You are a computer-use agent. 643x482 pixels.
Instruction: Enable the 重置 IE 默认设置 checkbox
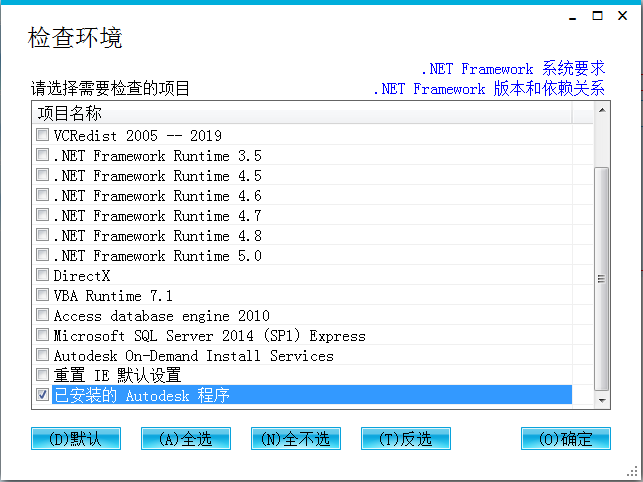click(x=42, y=375)
